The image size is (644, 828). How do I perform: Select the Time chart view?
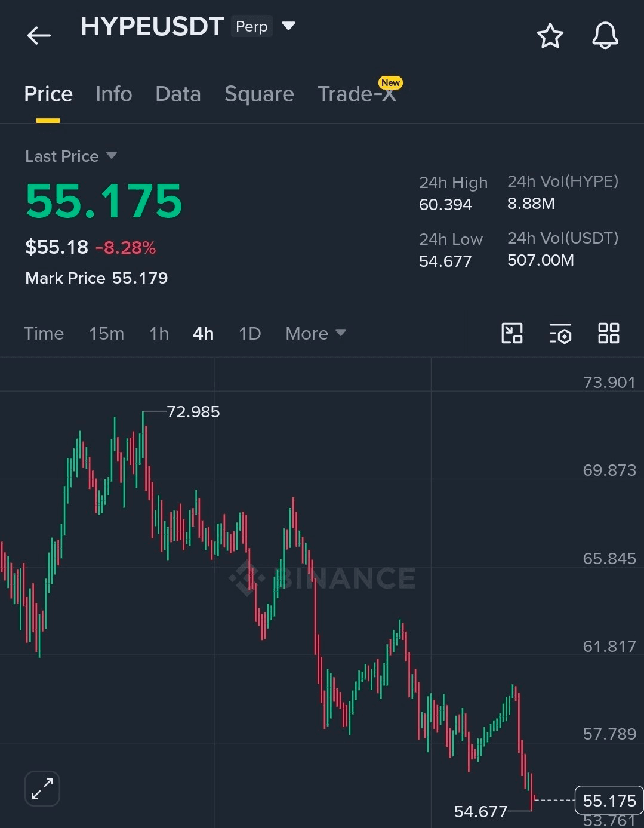(44, 333)
